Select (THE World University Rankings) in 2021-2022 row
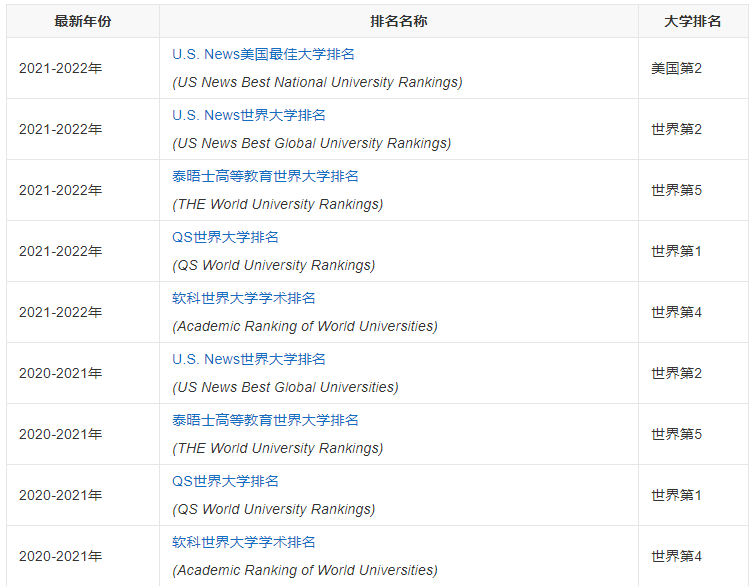This screenshot has height=586, width=749. pyautogui.click(x=278, y=204)
